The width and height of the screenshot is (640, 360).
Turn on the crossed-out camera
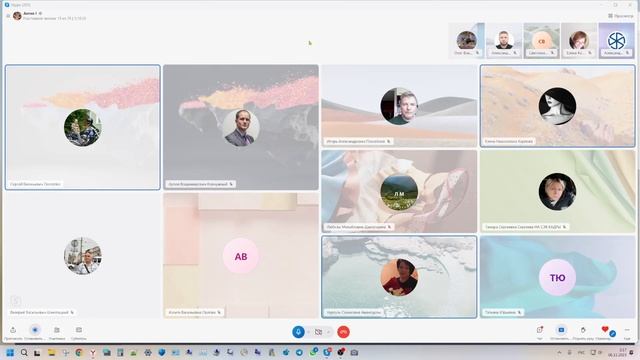tap(318, 332)
